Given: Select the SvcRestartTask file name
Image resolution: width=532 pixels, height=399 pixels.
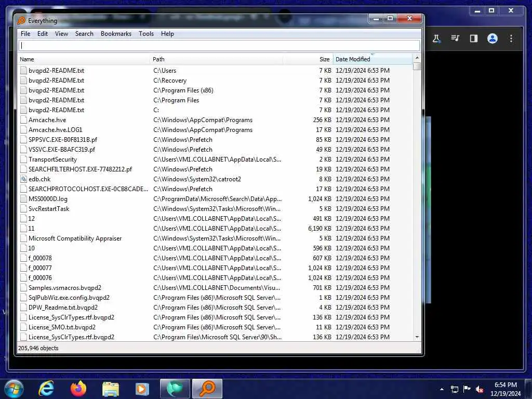Looking at the screenshot, I should point(49,209).
